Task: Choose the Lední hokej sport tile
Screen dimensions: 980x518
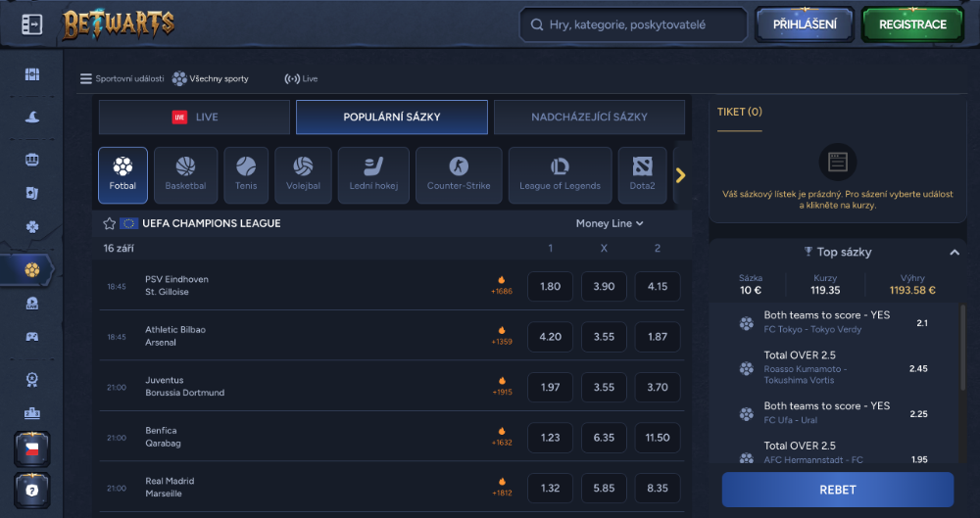Action: point(373,174)
